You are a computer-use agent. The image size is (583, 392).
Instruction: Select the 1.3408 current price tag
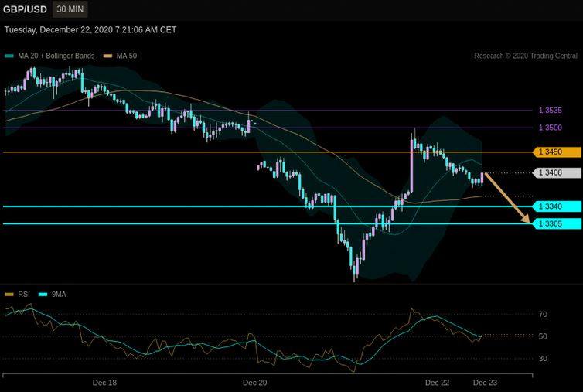[557, 172]
